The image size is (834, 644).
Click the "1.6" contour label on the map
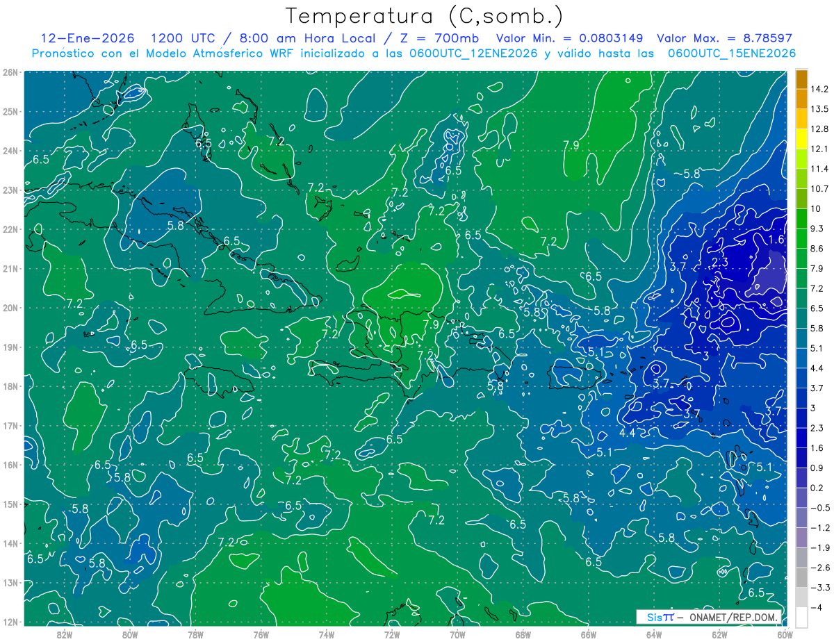[777, 240]
